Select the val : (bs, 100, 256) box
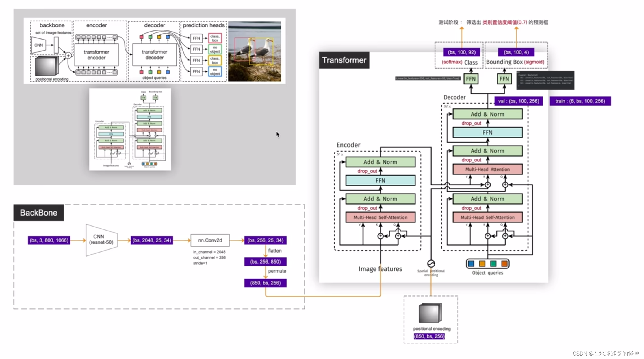Viewport: 644px width, 359px height. click(x=518, y=101)
